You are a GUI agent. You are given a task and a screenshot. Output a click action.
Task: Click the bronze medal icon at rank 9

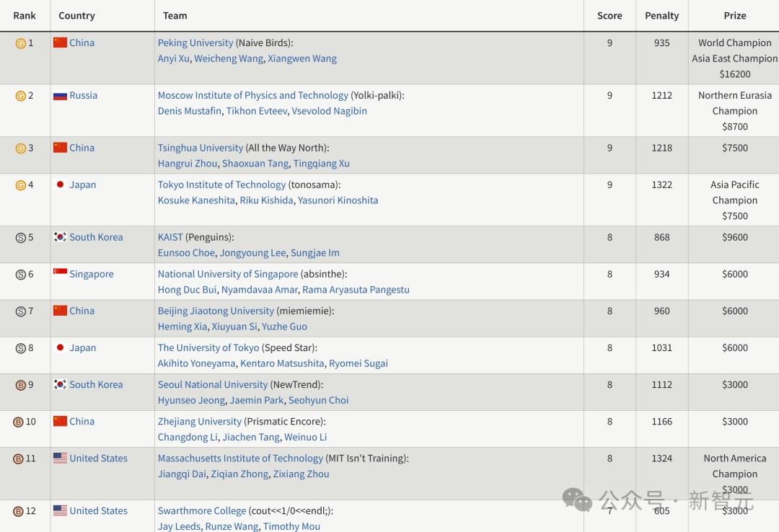[x=21, y=385]
